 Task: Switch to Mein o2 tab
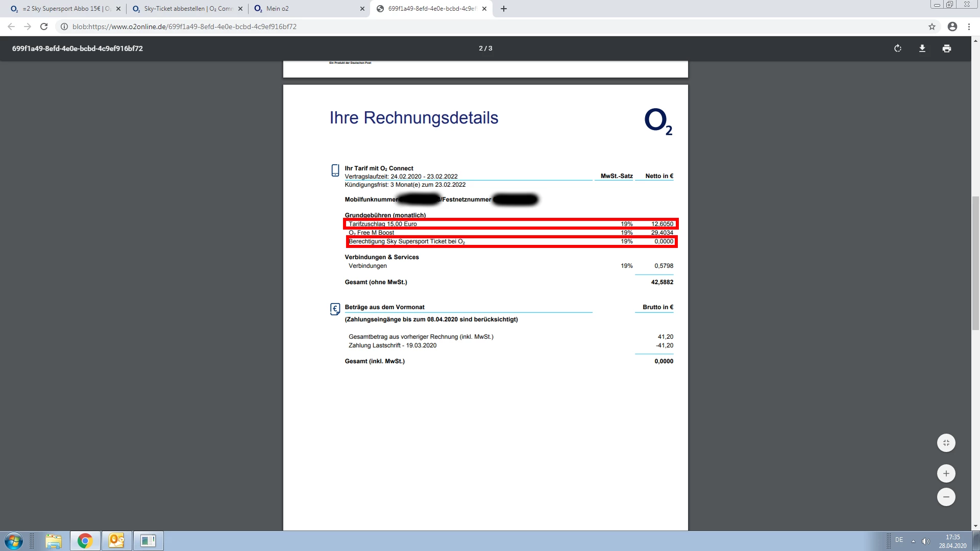click(306, 9)
